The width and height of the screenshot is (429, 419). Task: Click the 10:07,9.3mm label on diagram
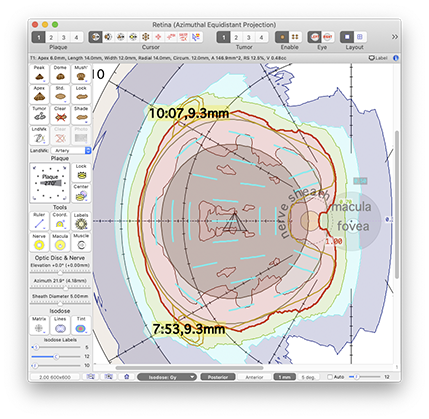[x=189, y=114]
